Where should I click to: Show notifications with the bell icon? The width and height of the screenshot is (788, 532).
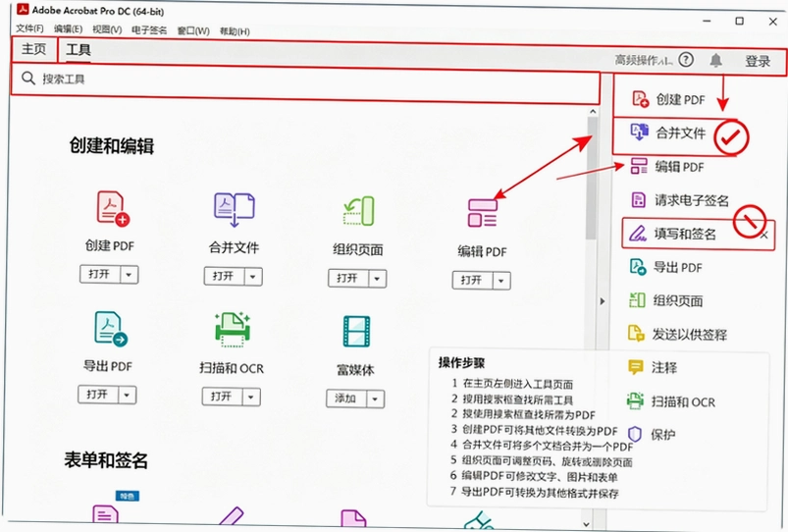[715, 61]
